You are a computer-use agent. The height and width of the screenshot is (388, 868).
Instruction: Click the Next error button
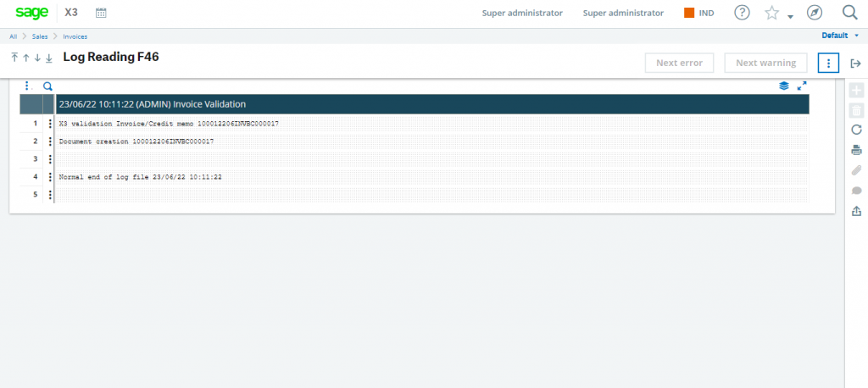pos(679,63)
